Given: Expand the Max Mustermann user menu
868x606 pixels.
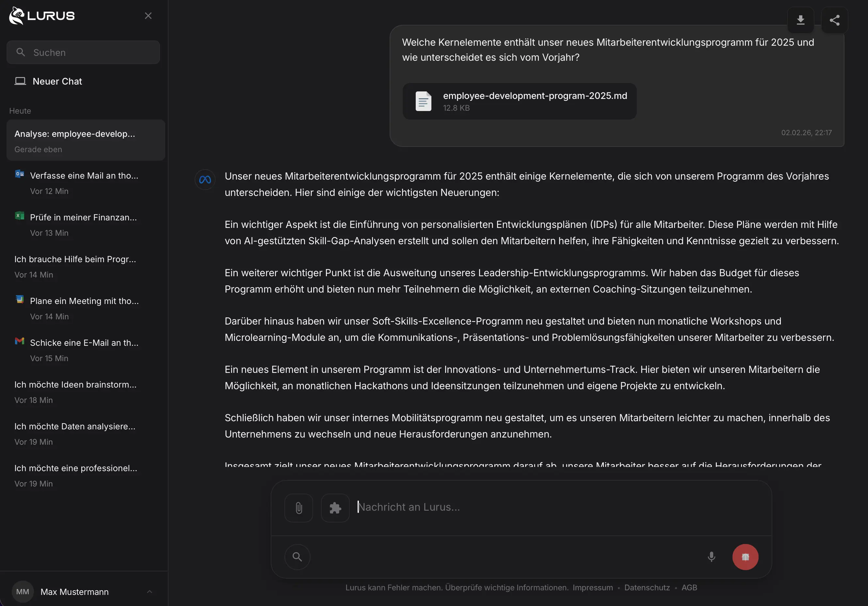Looking at the screenshot, I should 150,592.
